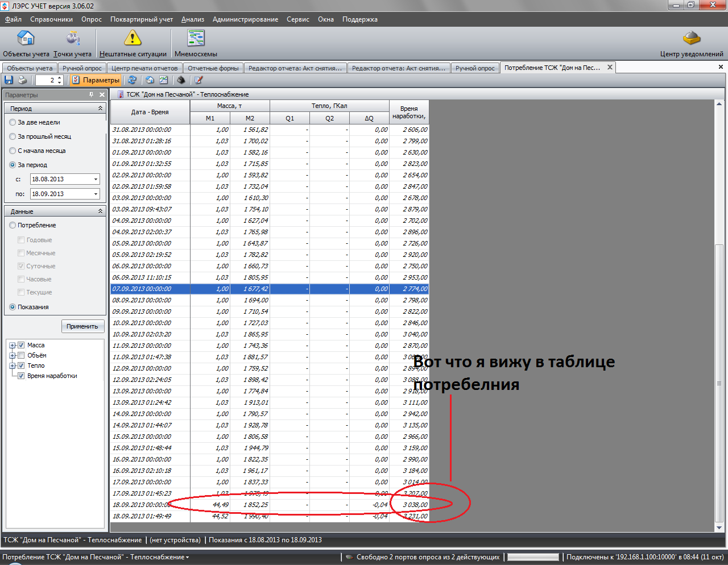
Task: Open Объекты учета from the main toolbar
Action: 26,43
